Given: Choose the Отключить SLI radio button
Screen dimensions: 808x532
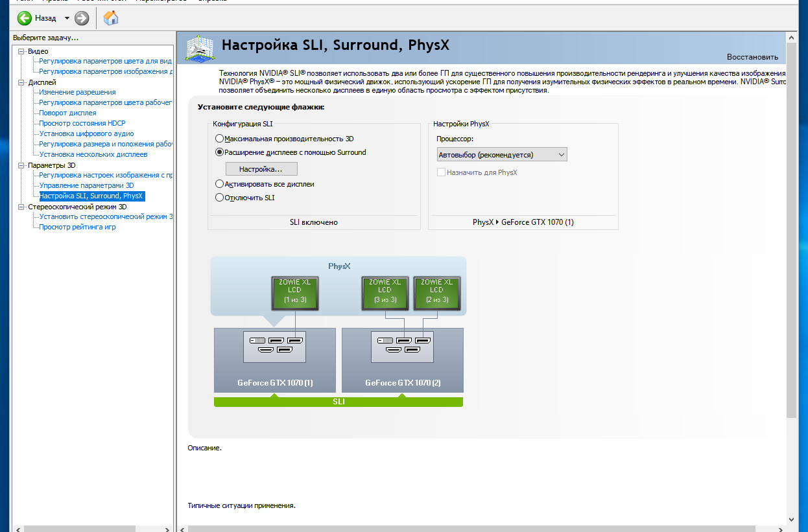Looking at the screenshot, I should click(219, 198).
